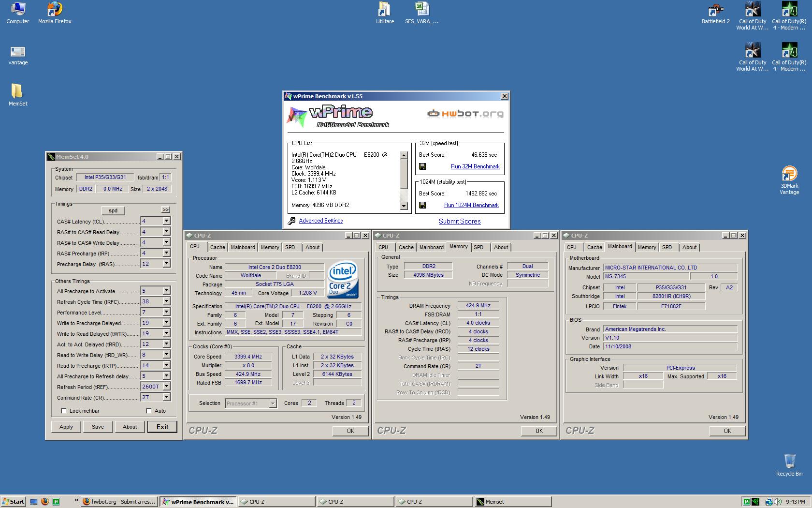Click the Core Speed 3399.4 MHz field

click(248, 357)
